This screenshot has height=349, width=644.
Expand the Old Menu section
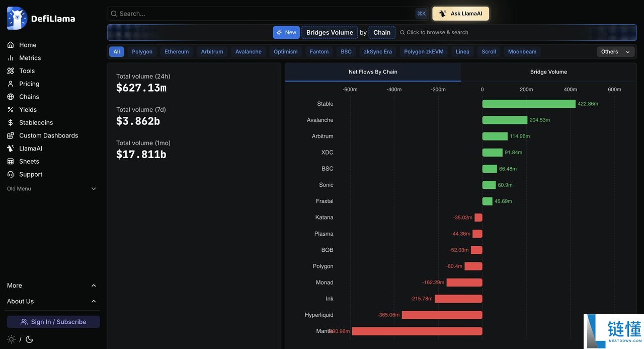[x=52, y=189]
